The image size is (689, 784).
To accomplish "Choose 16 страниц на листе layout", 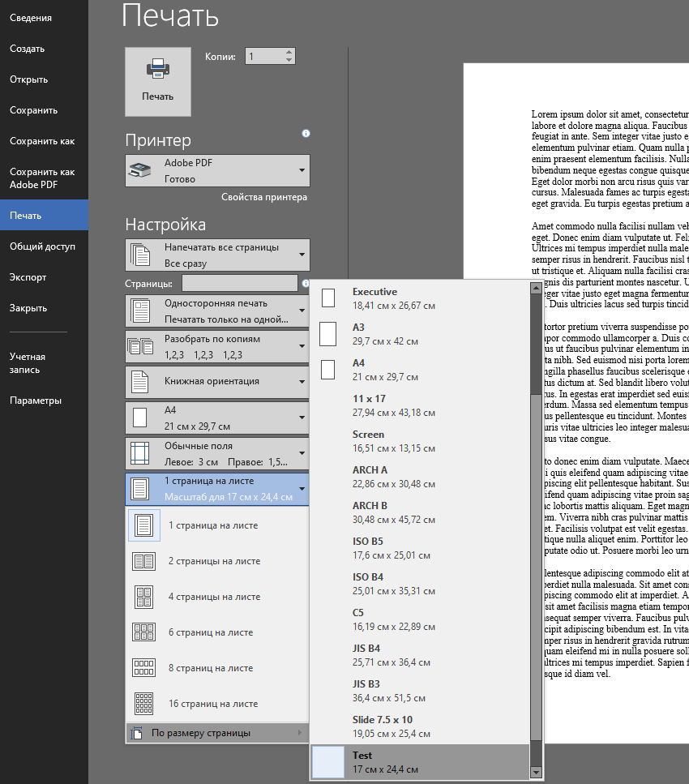I will [x=217, y=704].
